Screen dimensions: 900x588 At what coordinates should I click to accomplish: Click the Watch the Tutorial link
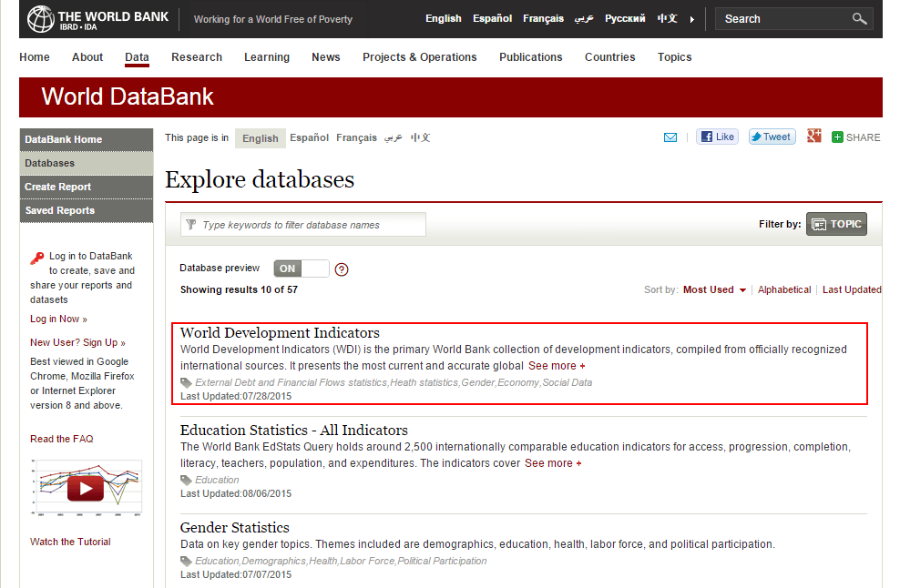(x=70, y=542)
